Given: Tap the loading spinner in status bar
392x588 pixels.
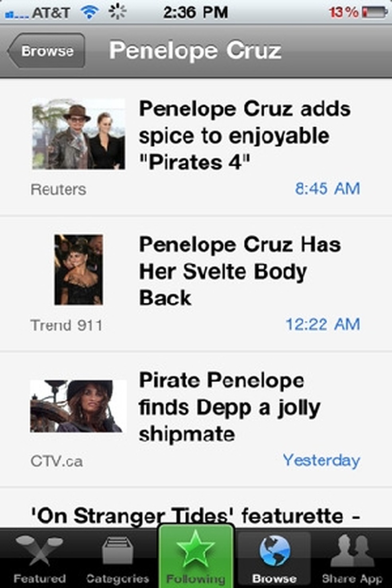Looking at the screenshot, I should (x=118, y=12).
